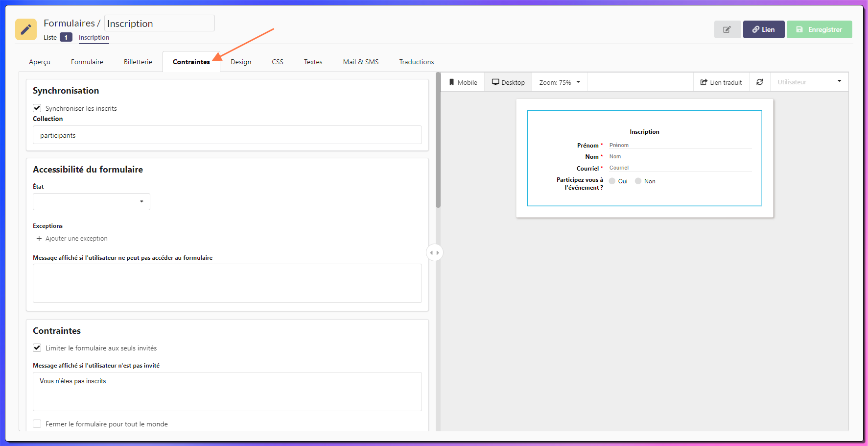Switch to the Billetterie tab
This screenshot has height=446, width=868.
pyautogui.click(x=138, y=62)
